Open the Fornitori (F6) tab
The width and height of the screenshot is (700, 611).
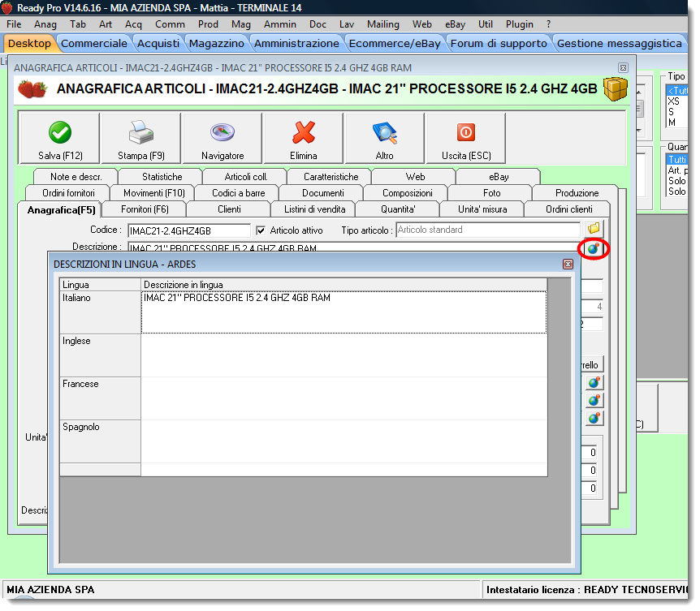pyautogui.click(x=145, y=209)
